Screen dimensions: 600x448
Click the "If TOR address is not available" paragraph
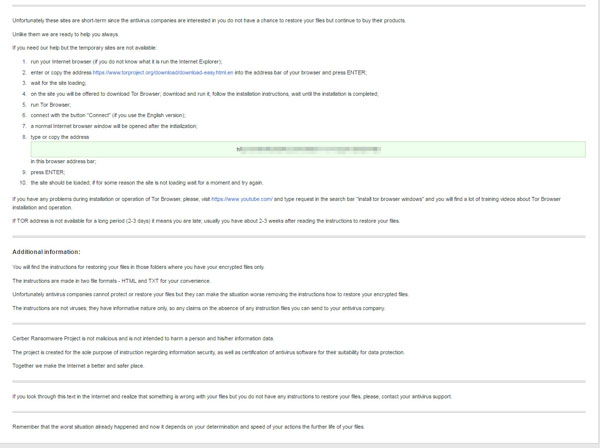pyautogui.click(x=205, y=220)
